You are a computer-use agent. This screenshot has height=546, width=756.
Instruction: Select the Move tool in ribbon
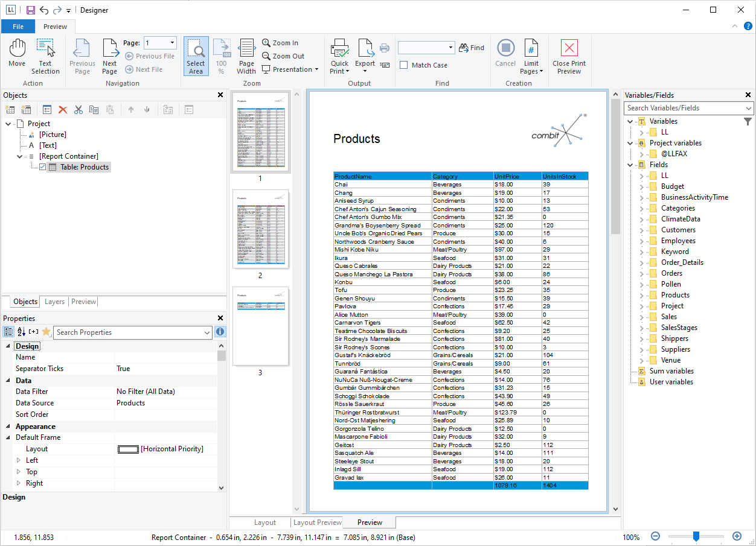click(x=17, y=54)
